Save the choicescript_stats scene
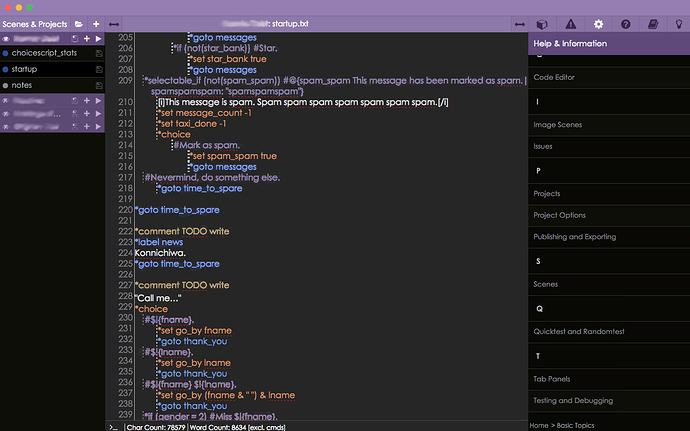 pyautogui.click(x=99, y=53)
